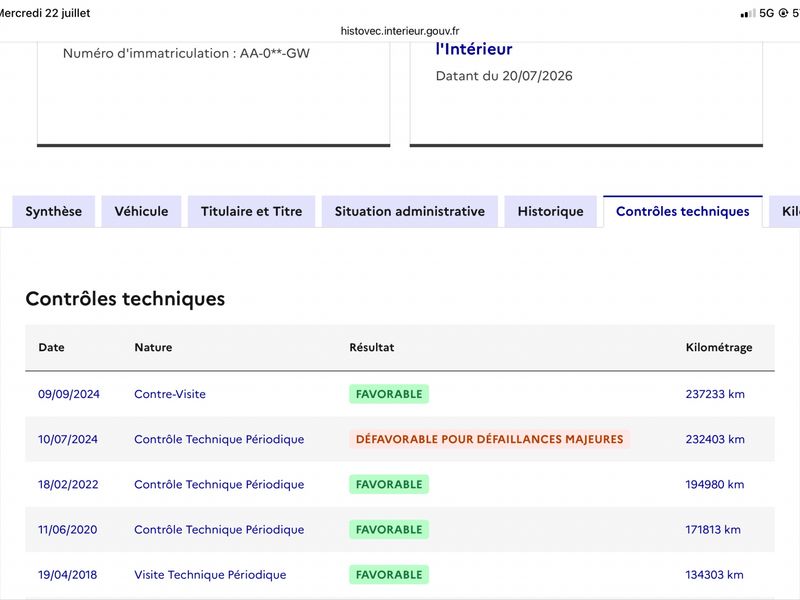800x600 pixels.
Task: Select the date 18/02/2022
Action: 68,484
